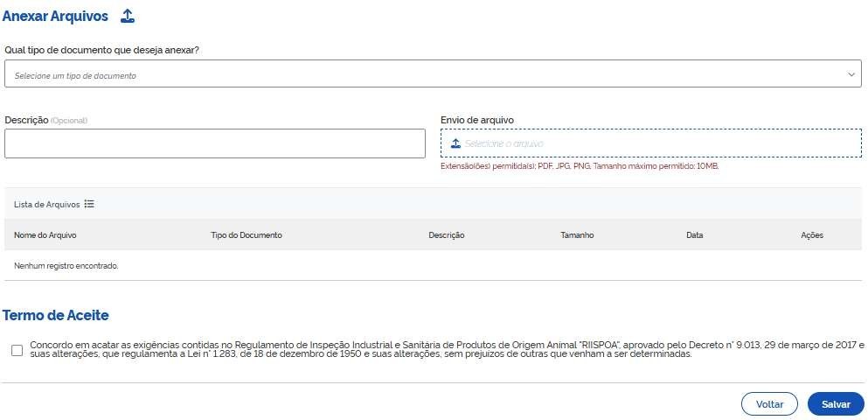This screenshot has height=420, width=868.
Task: Click the list icon next to Lista de Arquivos
Action: pyautogui.click(x=89, y=204)
